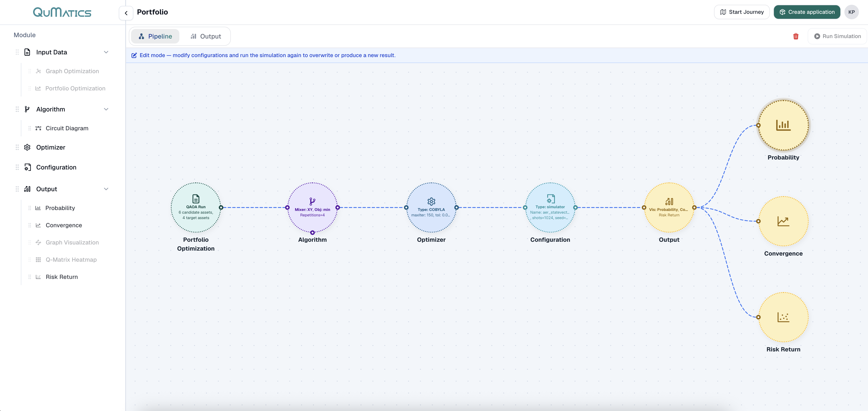Click the Portfolio Optimization chart icon in sidebar

click(38, 89)
